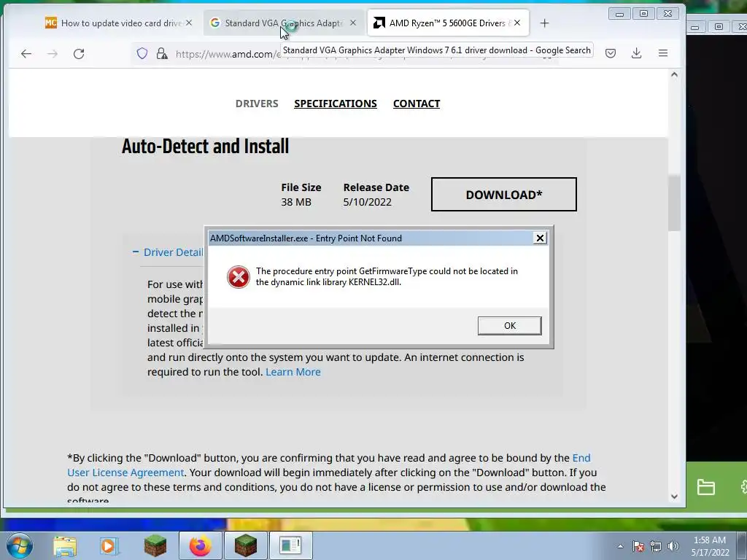Click the Firefox back arrow button

26,54
